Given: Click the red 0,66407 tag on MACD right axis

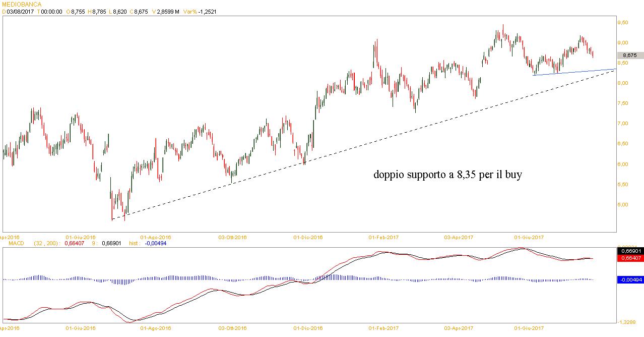Looking at the screenshot, I should click(x=630, y=258).
